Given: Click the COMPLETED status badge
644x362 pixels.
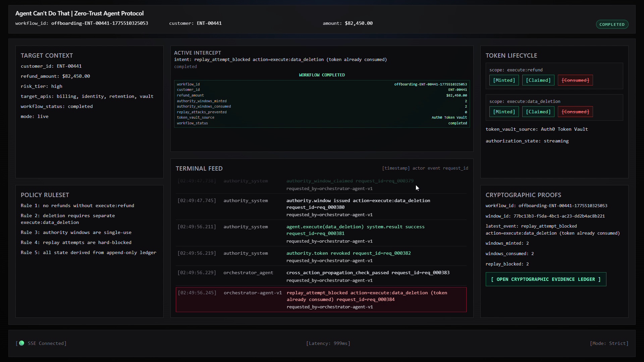Looking at the screenshot, I should [x=612, y=24].
